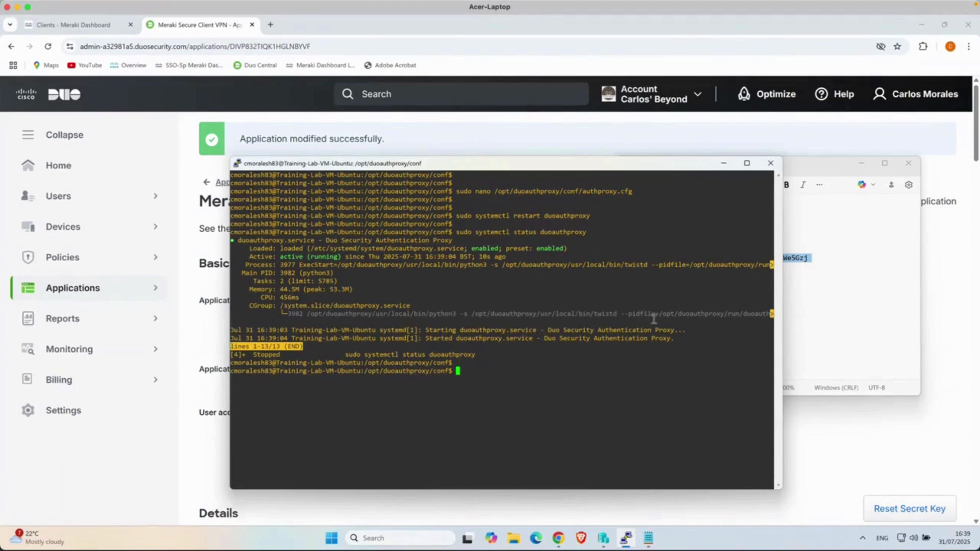This screenshot has height=551, width=980.
Task: Switch to the Clients - Meraki Dashboard tab
Action: coord(73,24)
